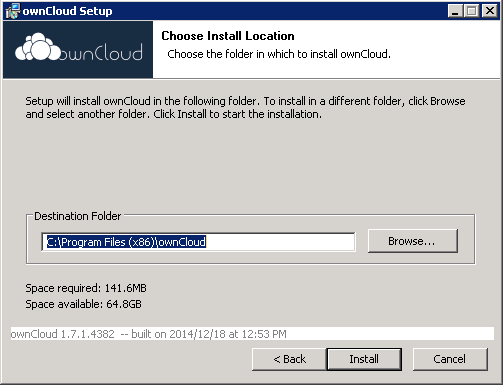Click the 'Space available: 64.8GB' text
This screenshot has height=385, width=503.
[83, 304]
